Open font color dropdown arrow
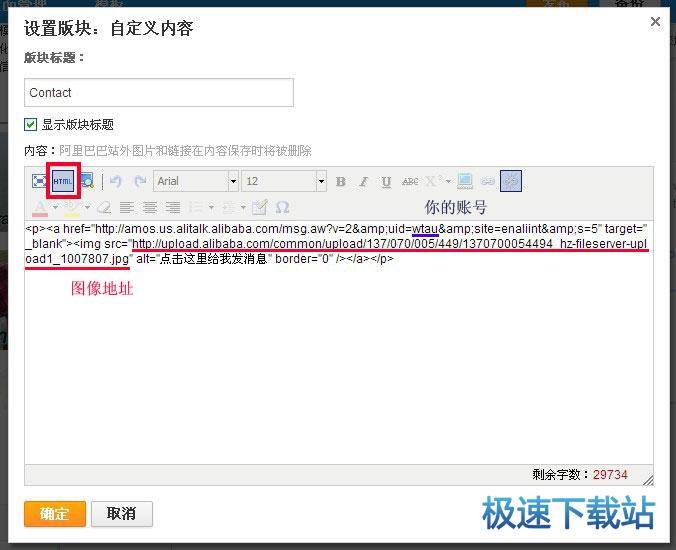The image size is (676, 550). (55, 208)
